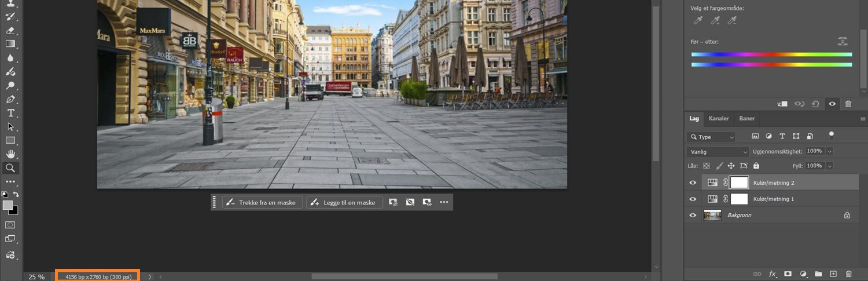The height and width of the screenshot is (281, 868).
Task: Open contextual taskbar more options
Action: click(x=444, y=202)
